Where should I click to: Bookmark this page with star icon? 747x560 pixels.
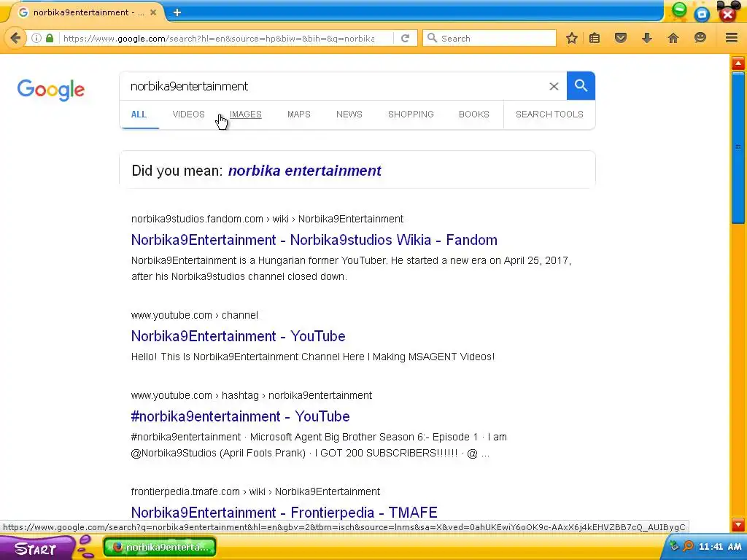(572, 38)
